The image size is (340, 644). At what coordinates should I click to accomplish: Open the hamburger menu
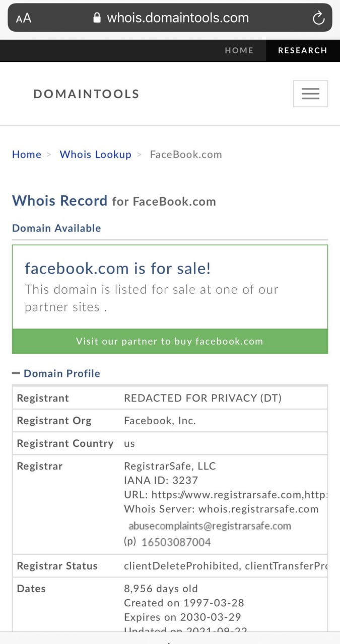point(310,94)
